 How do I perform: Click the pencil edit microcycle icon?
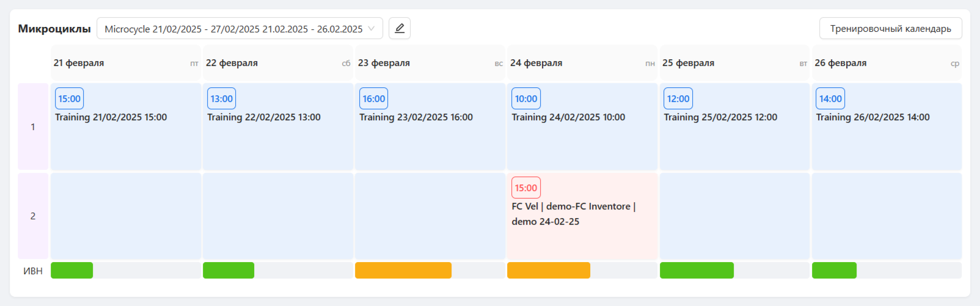tap(400, 28)
